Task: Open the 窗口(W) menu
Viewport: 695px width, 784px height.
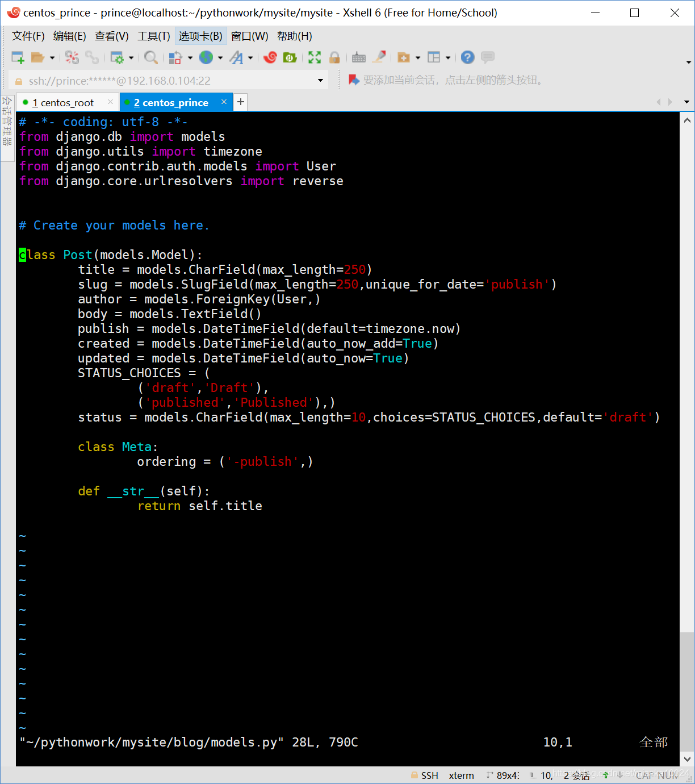Action: pos(250,36)
